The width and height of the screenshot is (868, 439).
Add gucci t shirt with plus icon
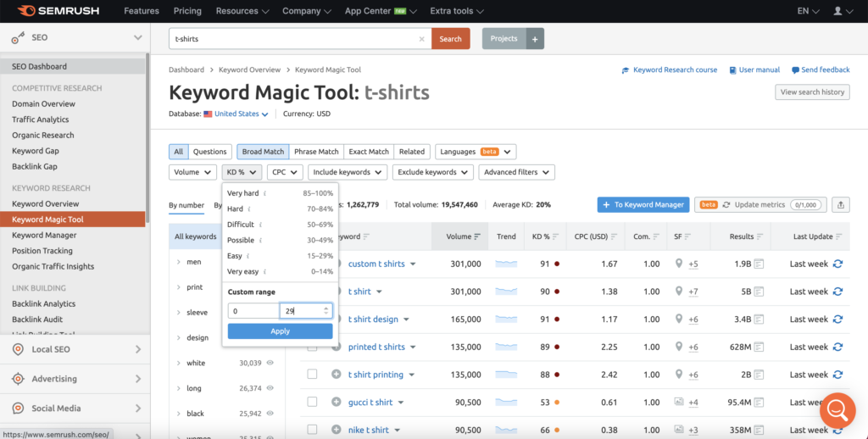[336, 402]
